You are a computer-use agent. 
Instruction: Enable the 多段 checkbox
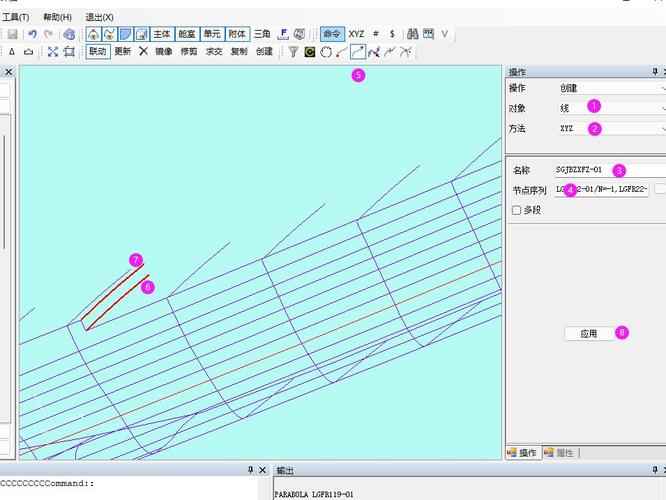(516, 210)
